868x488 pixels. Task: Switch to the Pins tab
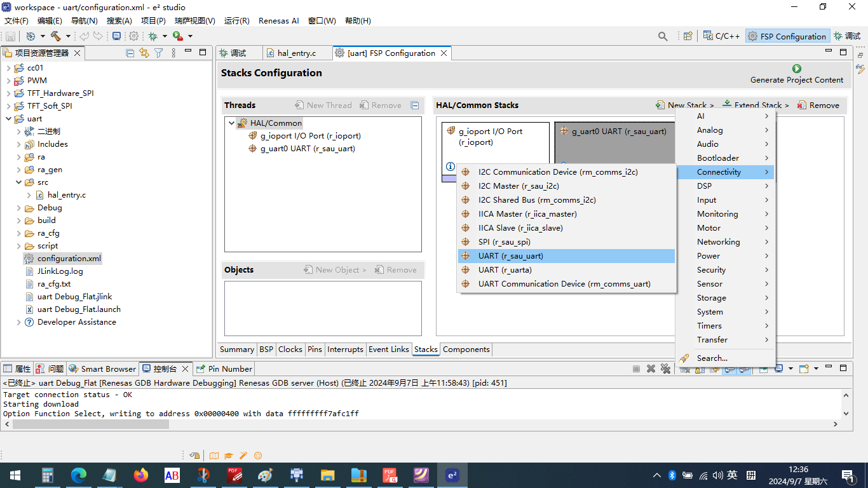[x=315, y=349]
